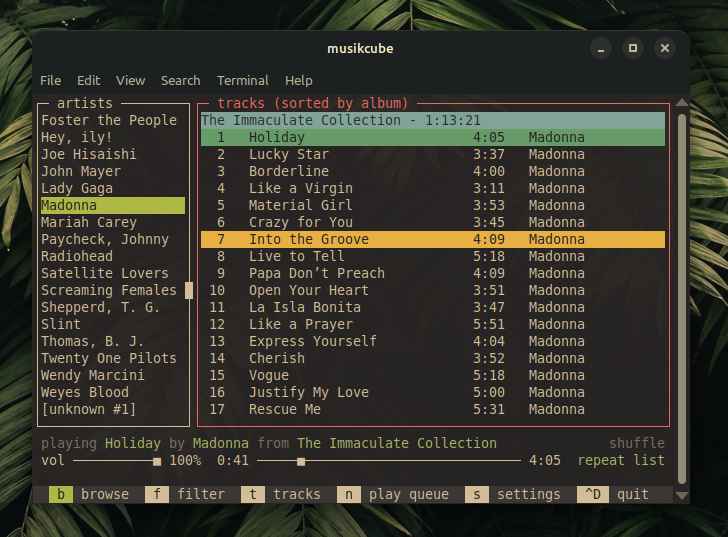Open the Search menu
Viewport: 728px width, 537px height.
[181, 80]
